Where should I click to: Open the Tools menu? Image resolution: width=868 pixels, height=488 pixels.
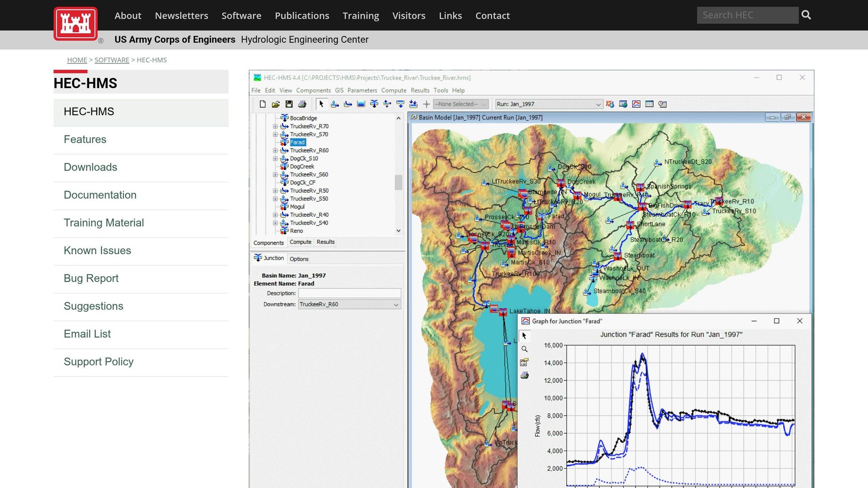point(441,91)
